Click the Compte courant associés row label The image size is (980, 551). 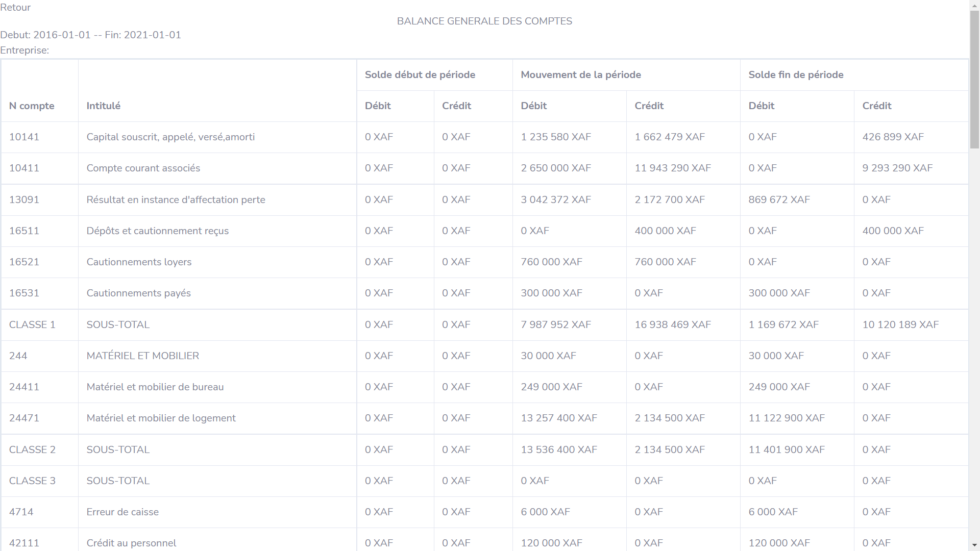click(x=143, y=168)
